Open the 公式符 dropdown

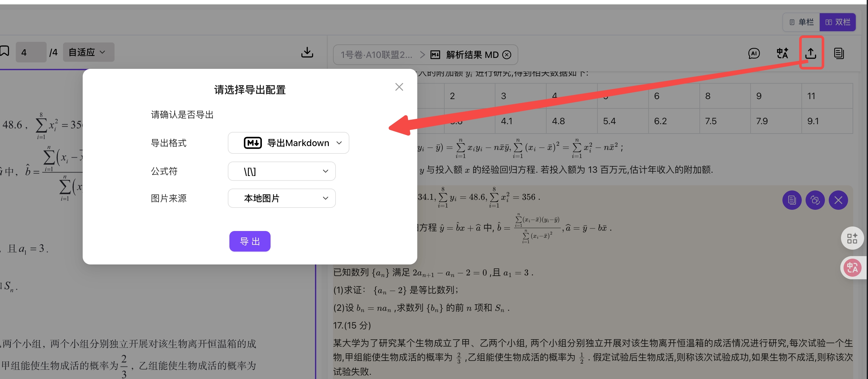(282, 171)
